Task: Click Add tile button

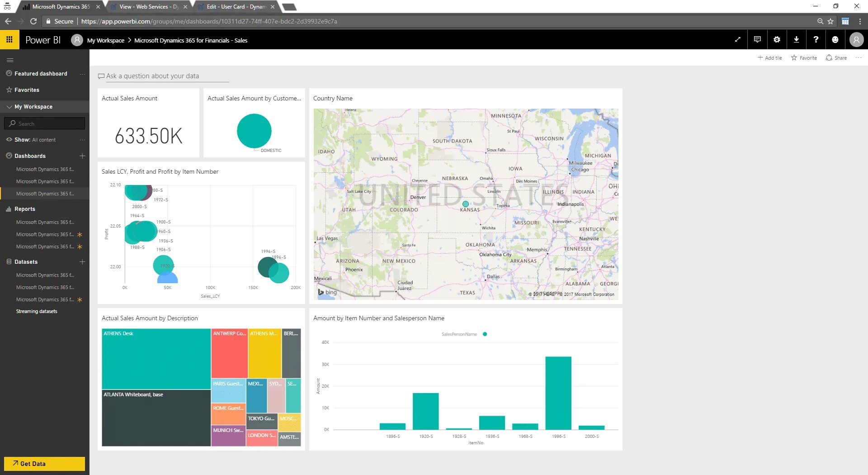Action: [x=770, y=58]
